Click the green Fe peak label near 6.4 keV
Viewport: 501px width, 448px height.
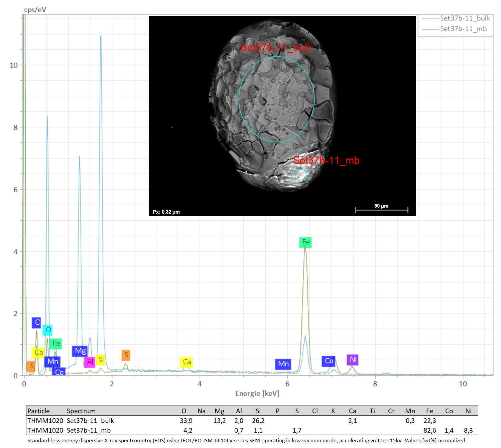(305, 242)
